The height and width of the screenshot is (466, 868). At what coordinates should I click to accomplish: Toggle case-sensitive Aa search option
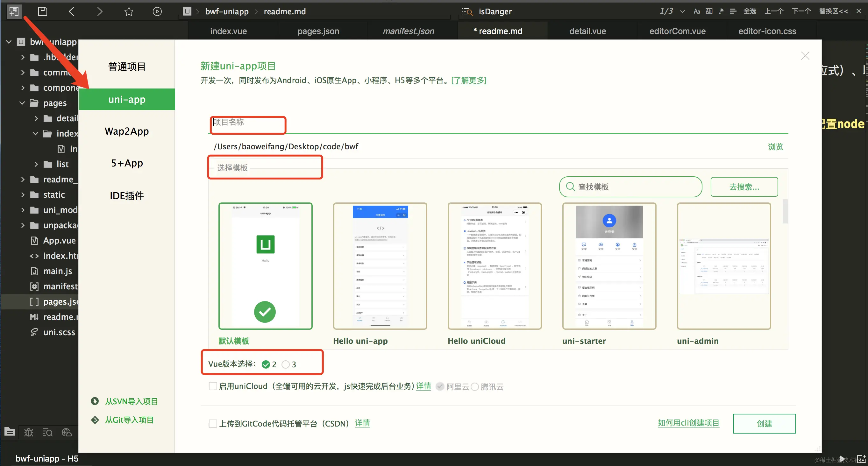click(x=696, y=11)
